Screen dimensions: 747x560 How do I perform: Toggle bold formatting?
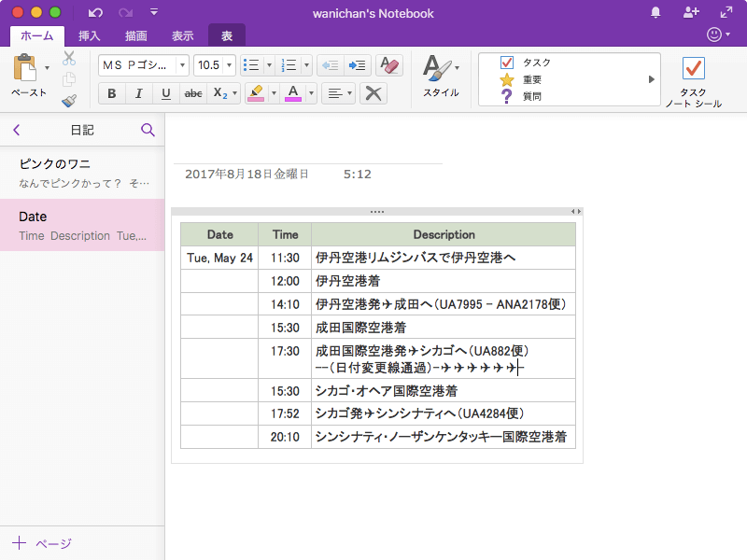coord(112,93)
